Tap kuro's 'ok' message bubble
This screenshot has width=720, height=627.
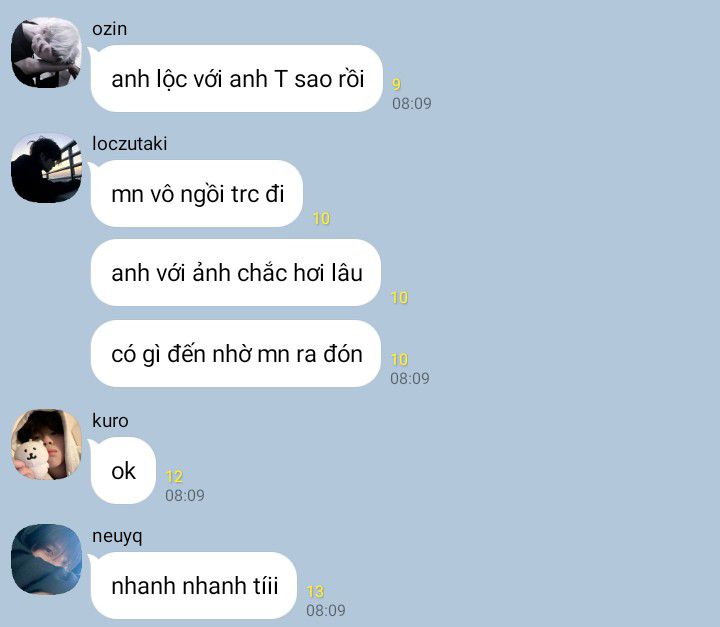pos(123,470)
